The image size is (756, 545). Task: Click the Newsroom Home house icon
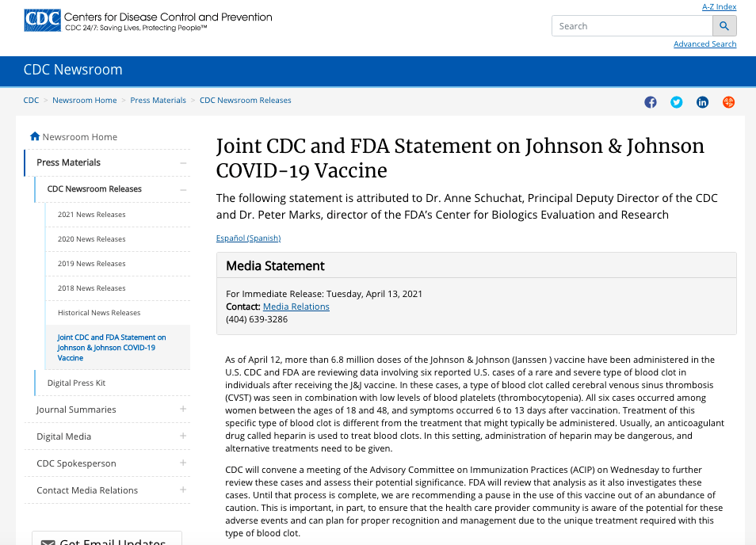pos(35,136)
